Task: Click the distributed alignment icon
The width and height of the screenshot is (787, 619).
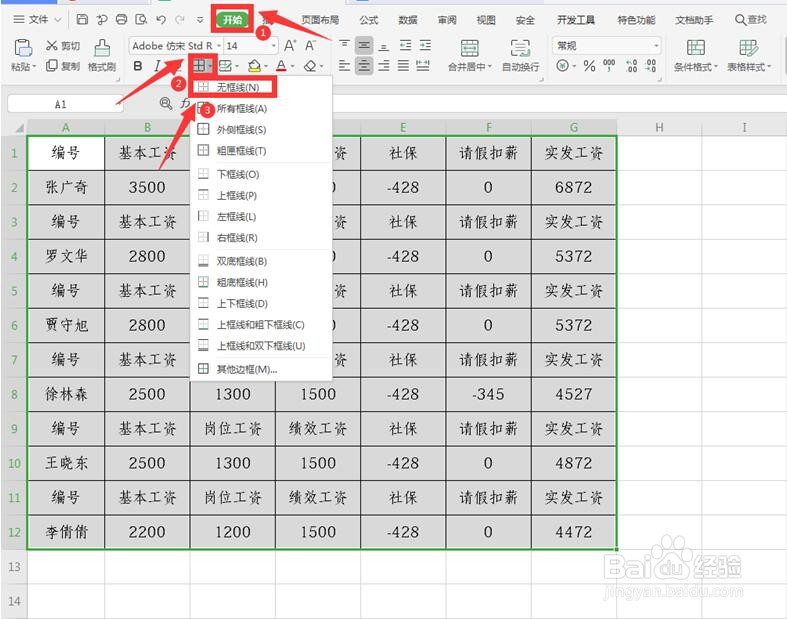Action: (x=423, y=66)
